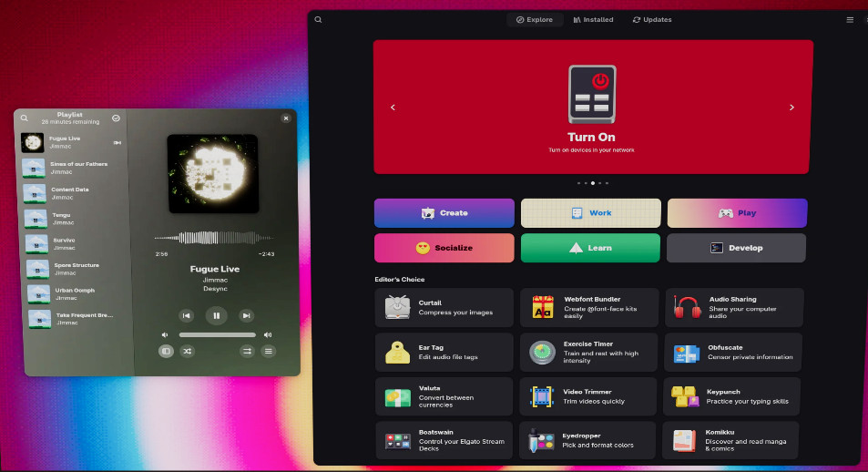Click the volume slider in the music player
The image size is (868, 472).
click(x=217, y=335)
